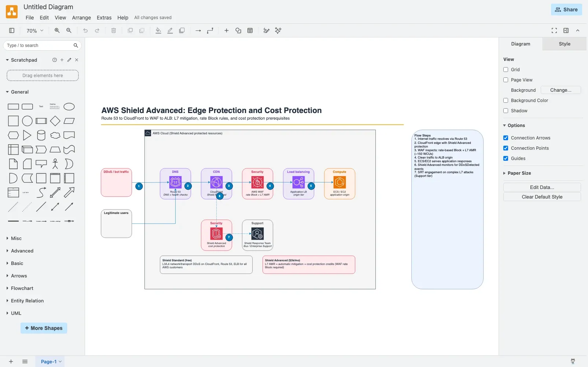Click the draw.io app logo
This screenshot has width=588, height=367.
pyautogui.click(x=12, y=12)
